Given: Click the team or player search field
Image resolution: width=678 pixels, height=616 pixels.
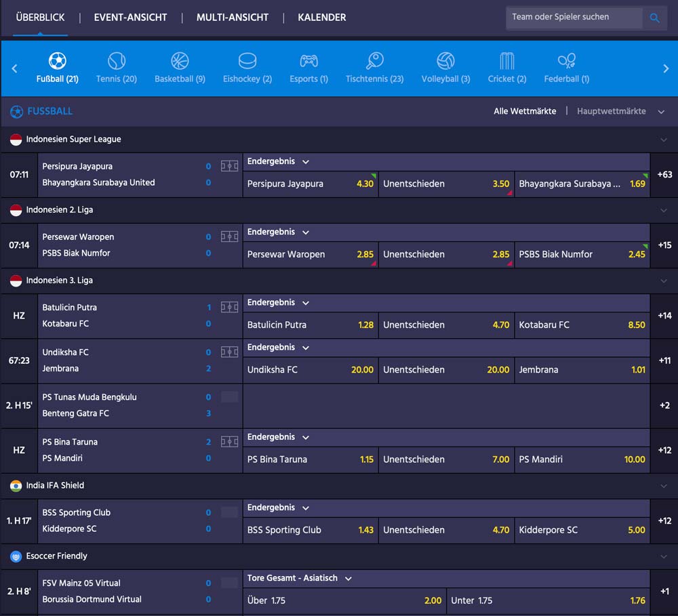Looking at the screenshot, I should click(574, 18).
